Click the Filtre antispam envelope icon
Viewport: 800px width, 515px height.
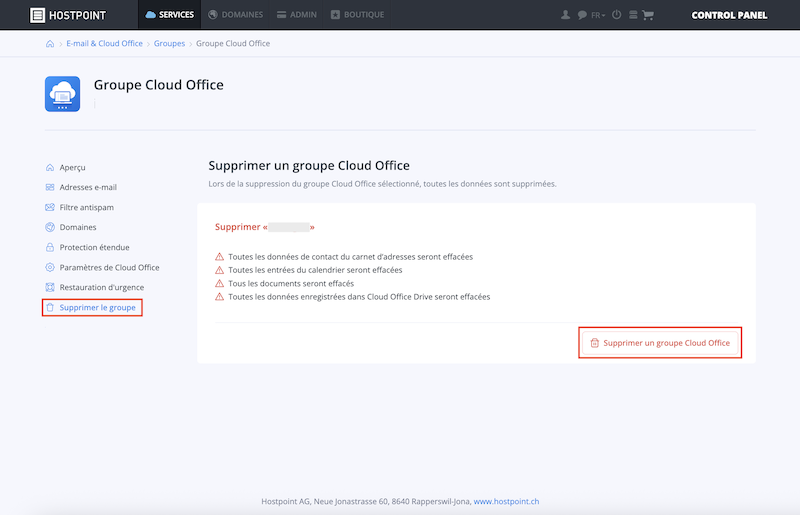[50, 207]
